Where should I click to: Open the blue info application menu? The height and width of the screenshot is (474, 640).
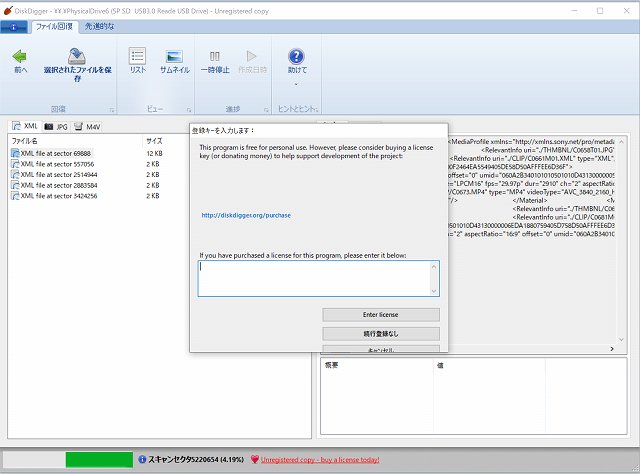(x=13, y=27)
